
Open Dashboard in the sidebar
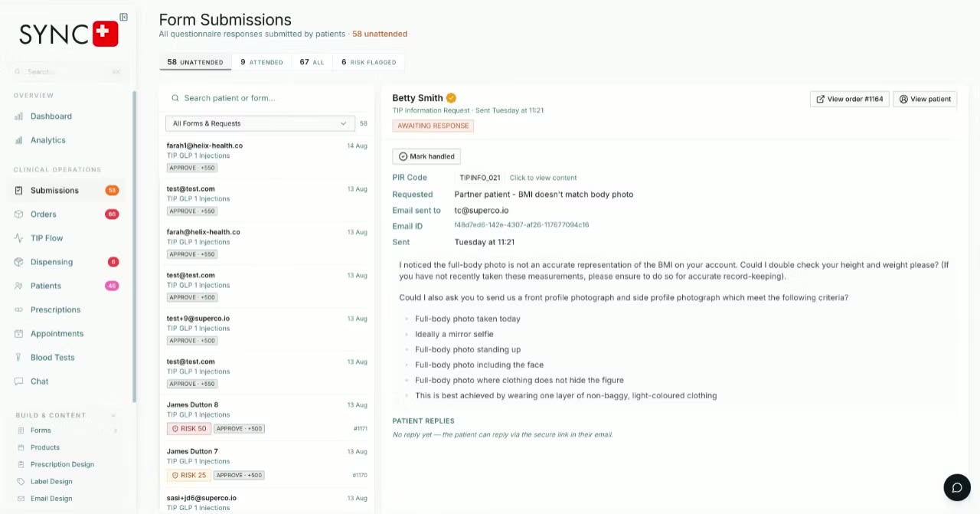51,116
